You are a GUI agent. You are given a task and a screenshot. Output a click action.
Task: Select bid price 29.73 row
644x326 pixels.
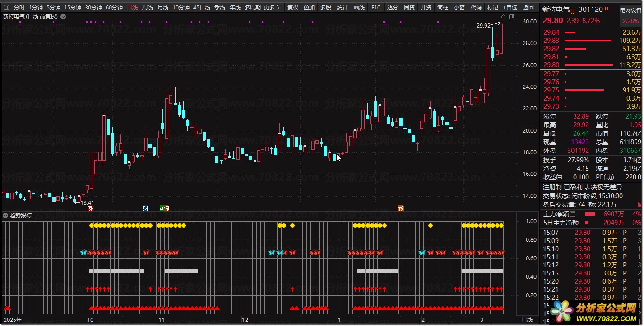(x=592, y=106)
